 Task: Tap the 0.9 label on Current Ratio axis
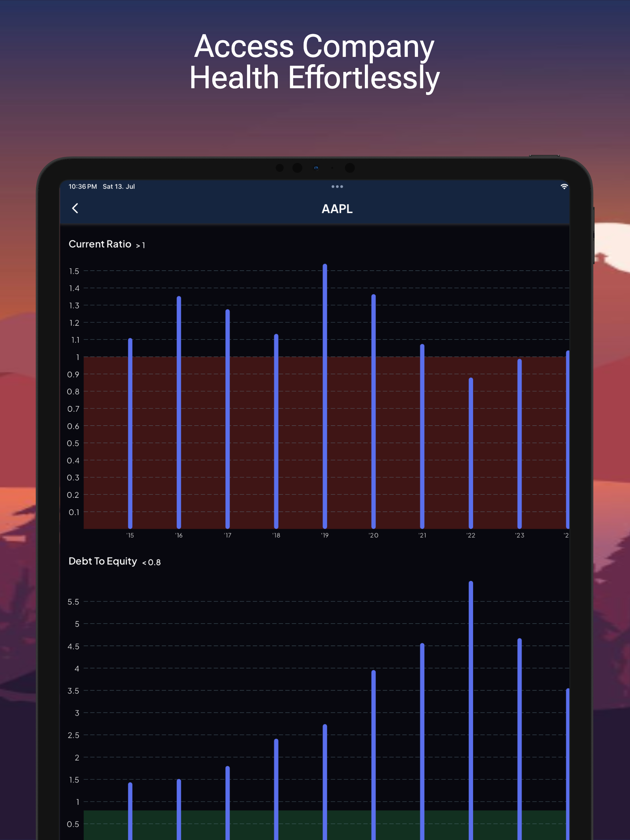pos(73,374)
